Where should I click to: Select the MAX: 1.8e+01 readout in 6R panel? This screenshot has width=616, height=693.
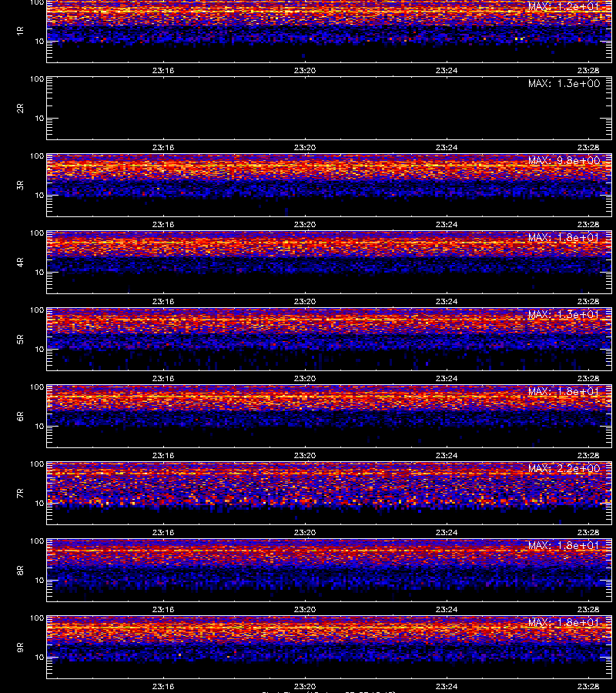[x=564, y=392]
